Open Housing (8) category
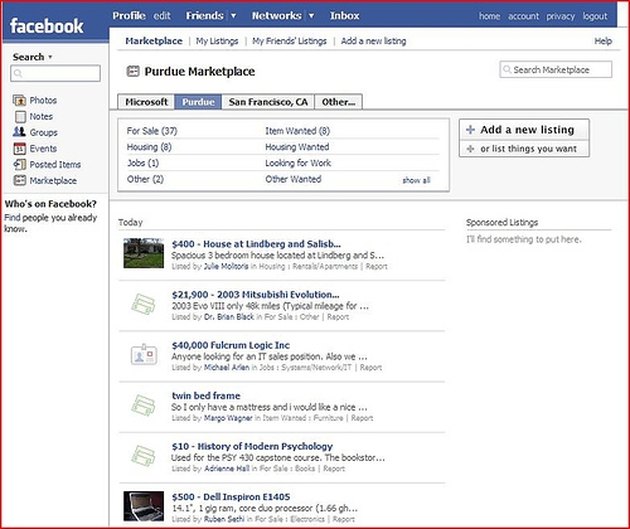630x529 pixels. 149,147
